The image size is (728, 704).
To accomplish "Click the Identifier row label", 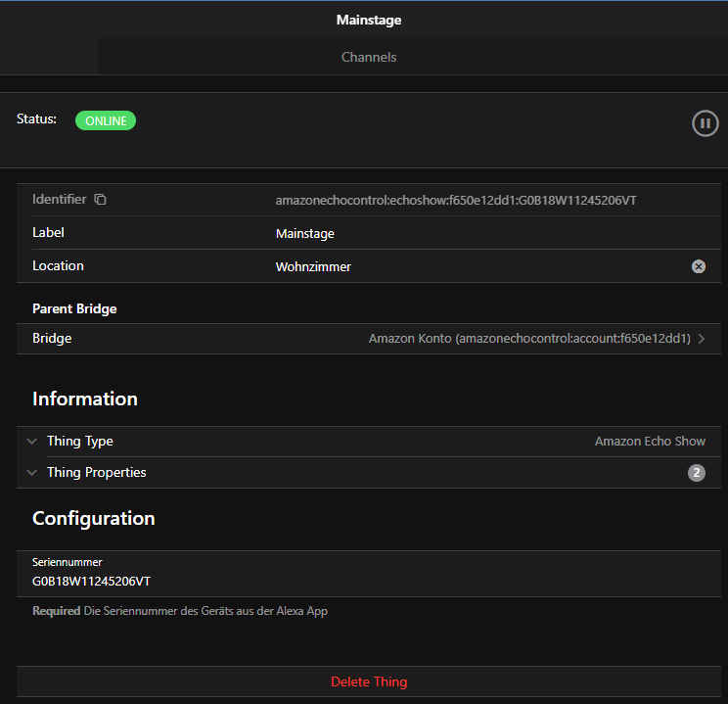I will [x=59, y=200].
